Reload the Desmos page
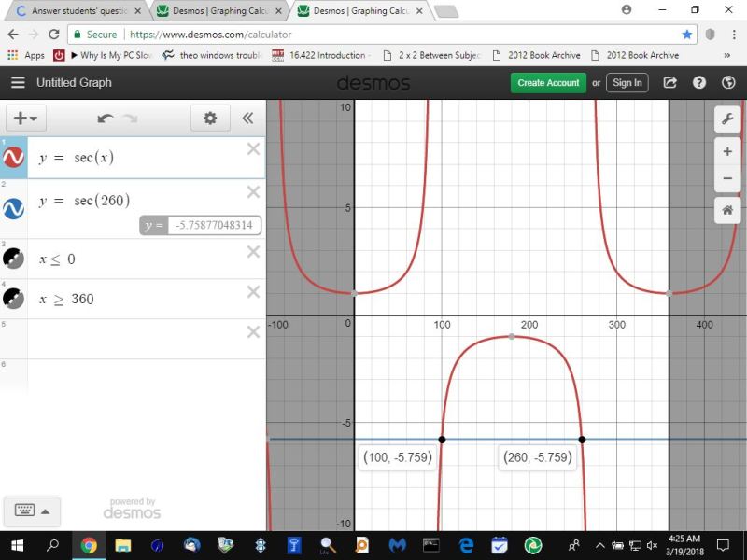Viewport: 747px width, 560px height. point(54,35)
